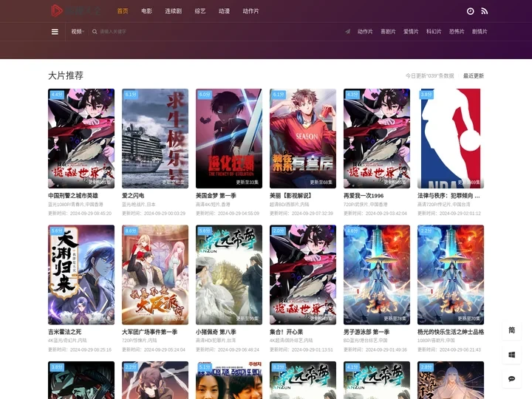Viewport: 532px width, 399px height.
Task: Click the 4.4分 score badge on first poster
Action: pos(57,95)
